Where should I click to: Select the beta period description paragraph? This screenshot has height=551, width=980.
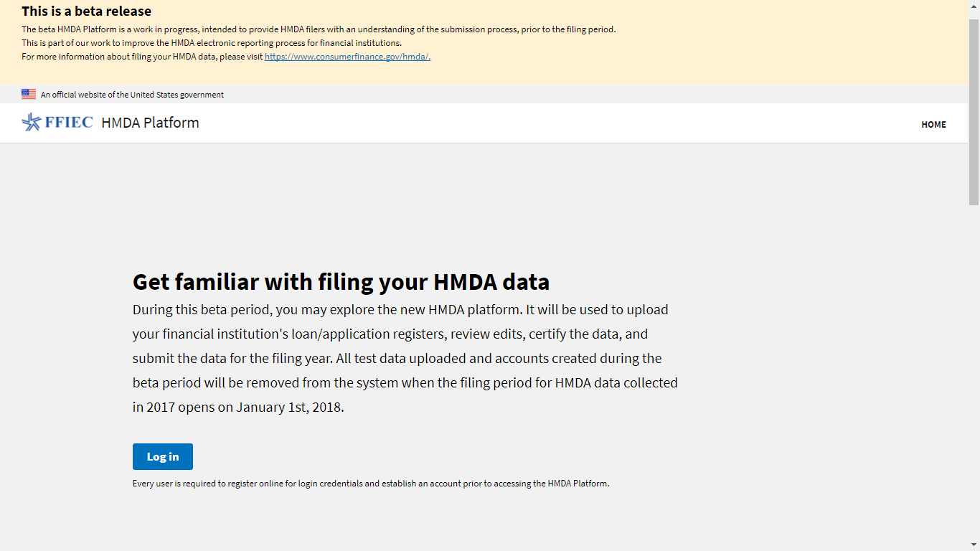pyautogui.click(x=404, y=358)
